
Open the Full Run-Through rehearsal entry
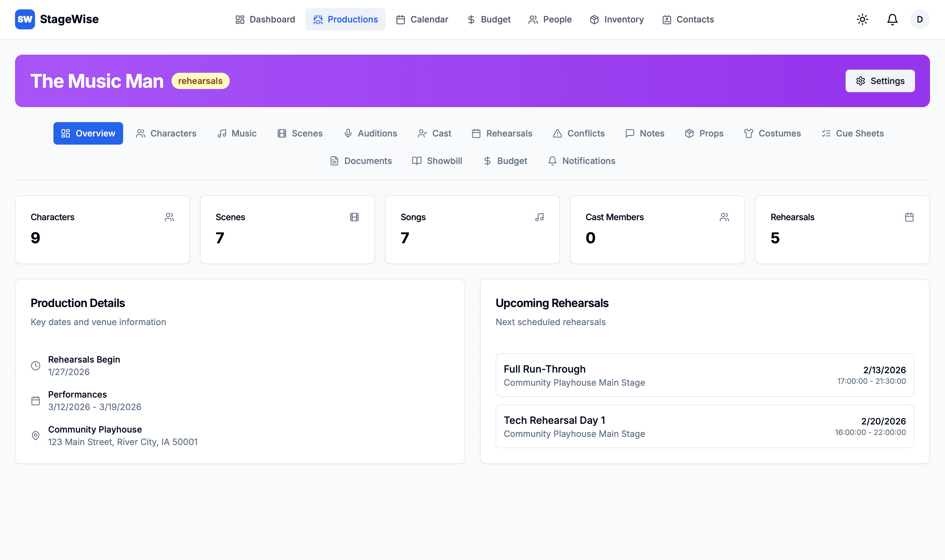pos(704,375)
